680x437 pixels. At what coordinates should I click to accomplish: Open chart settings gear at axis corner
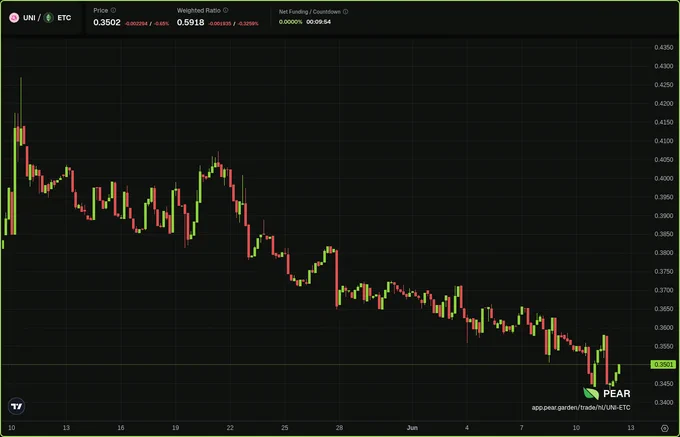pyautogui.click(x=664, y=428)
